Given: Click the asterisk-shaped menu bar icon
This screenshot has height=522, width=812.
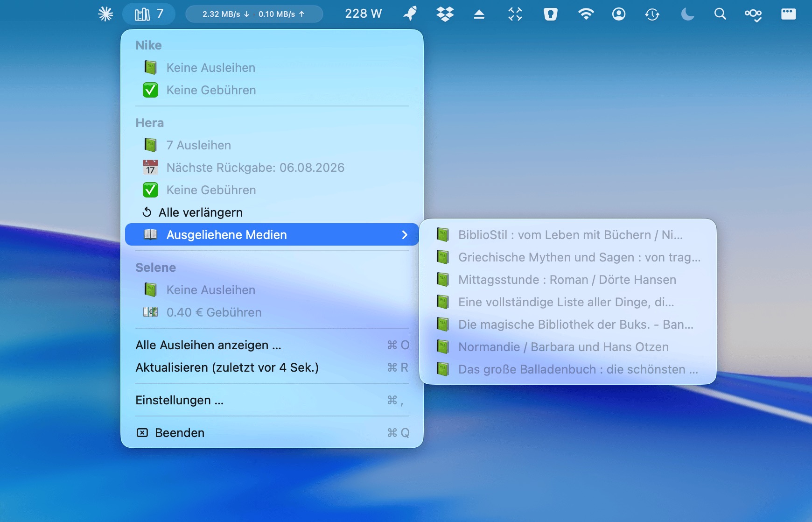Looking at the screenshot, I should pos(105,14).
